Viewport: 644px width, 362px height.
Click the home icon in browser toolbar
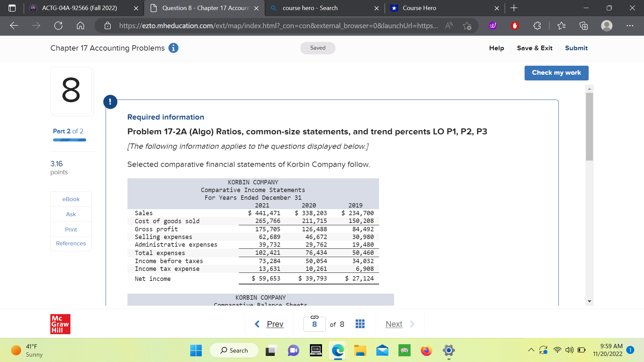80,26
